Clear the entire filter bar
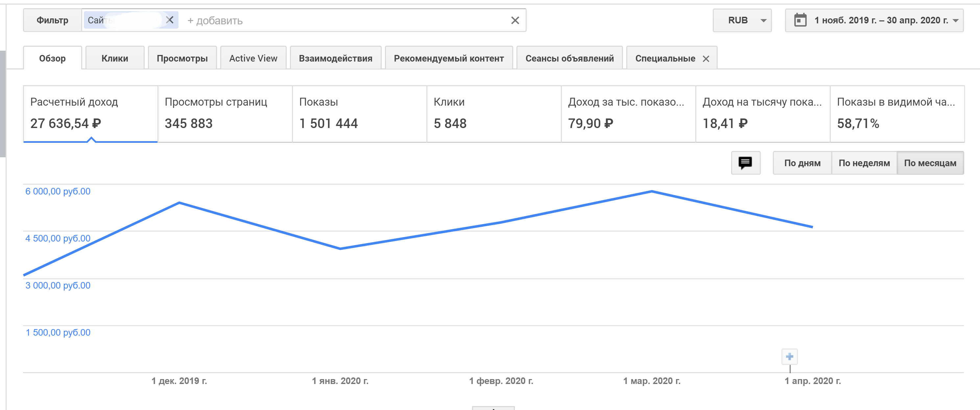Image resolution: width=980 pixels, height=410 pixels. [x=515, y=20]
